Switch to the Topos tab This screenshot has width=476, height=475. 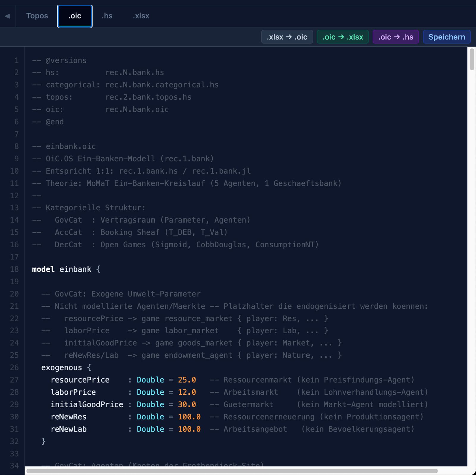point(37,16)
